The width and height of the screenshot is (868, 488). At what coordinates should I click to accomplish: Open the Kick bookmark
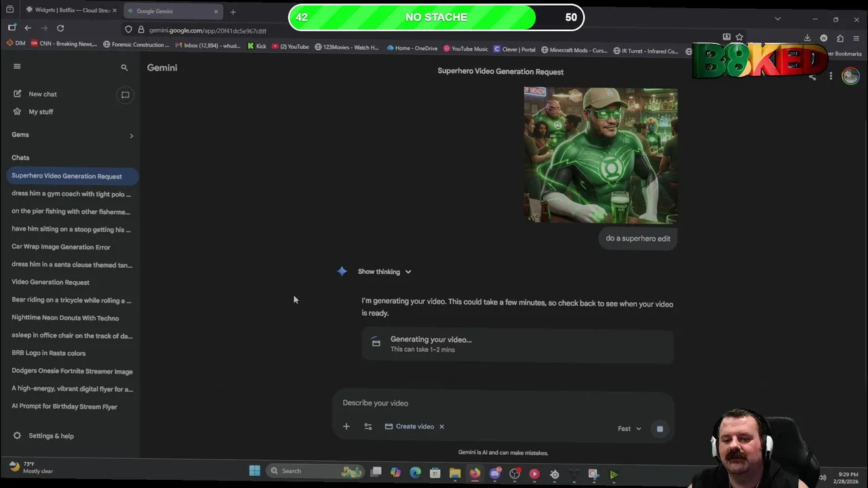257,47
